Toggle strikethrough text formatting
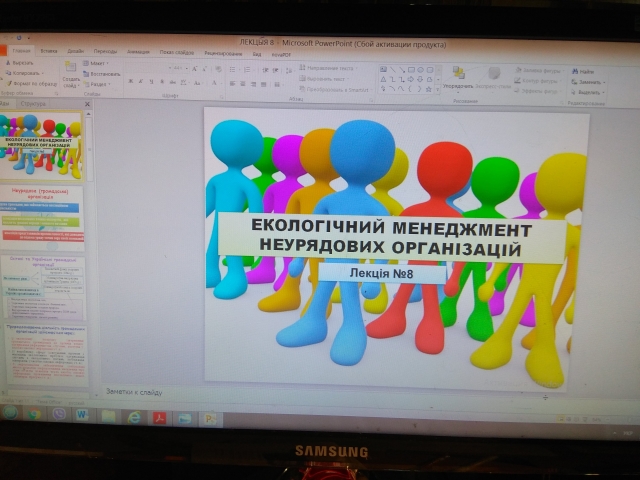Viewport: 640px width, 480px height. (x=173, y=82)
